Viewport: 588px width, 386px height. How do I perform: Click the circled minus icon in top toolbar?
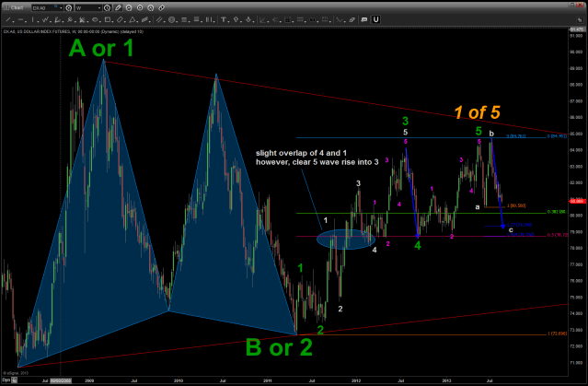[x=129, y=7]
